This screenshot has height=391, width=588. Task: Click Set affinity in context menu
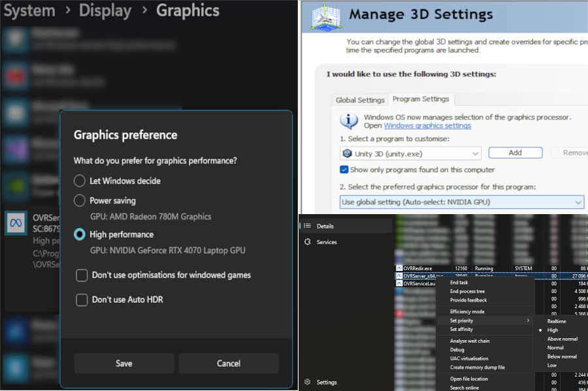pos(461,329)
